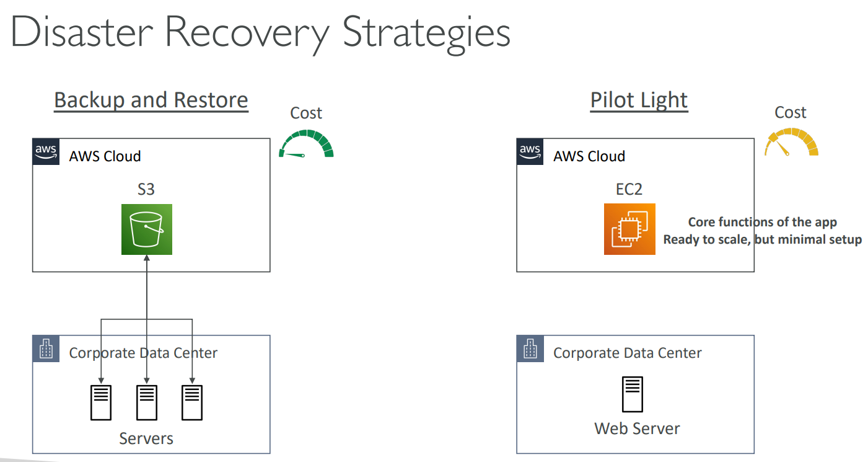Screen dimensions: 868x462
Task: Click the right Corporate Data Center building icon
Action: point(530,349)
